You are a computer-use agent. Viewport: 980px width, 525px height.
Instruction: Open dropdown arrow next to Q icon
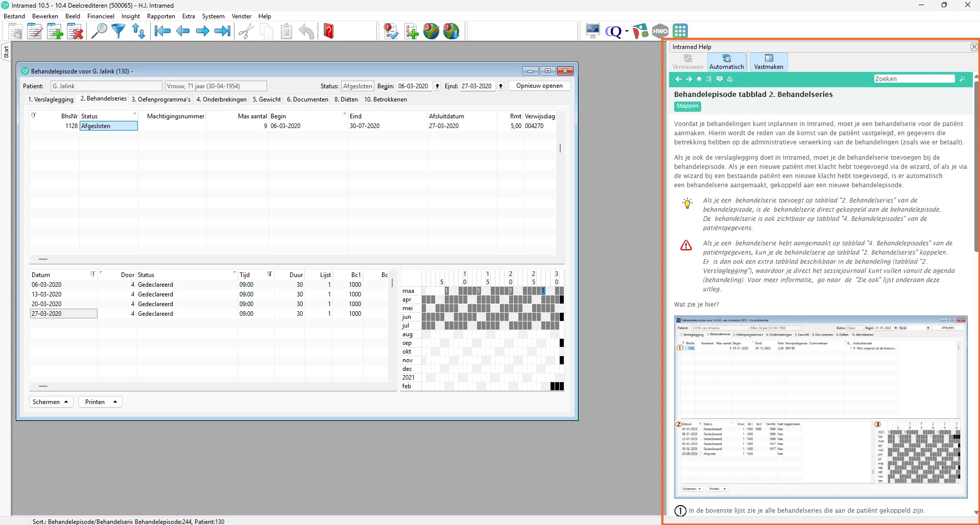click(x=627, y=32)
